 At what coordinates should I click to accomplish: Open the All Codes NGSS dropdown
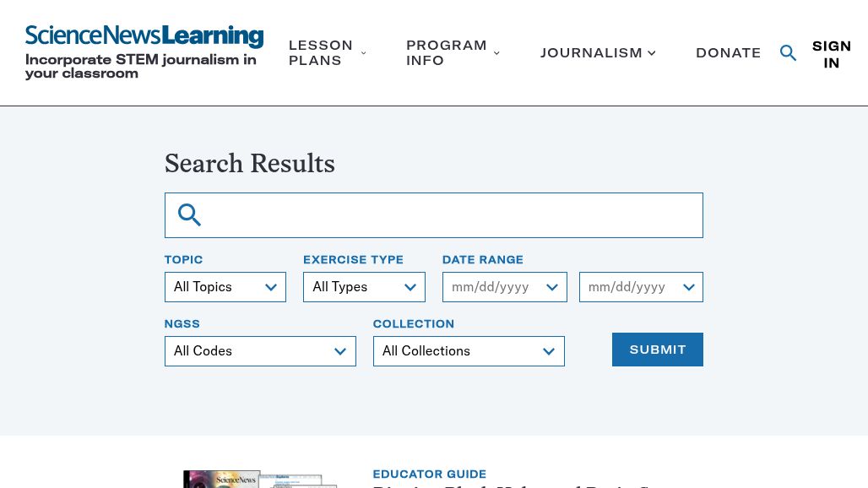[x=259, y=351]
